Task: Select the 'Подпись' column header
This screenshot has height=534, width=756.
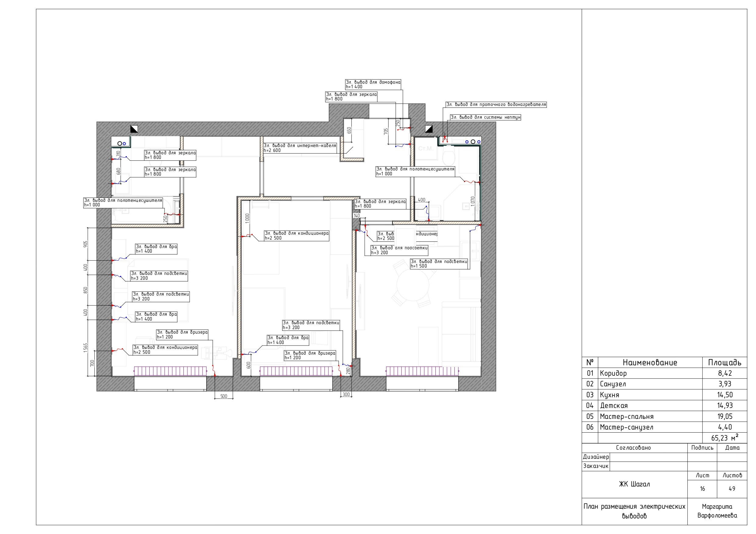Action: [x=702, y=448]
